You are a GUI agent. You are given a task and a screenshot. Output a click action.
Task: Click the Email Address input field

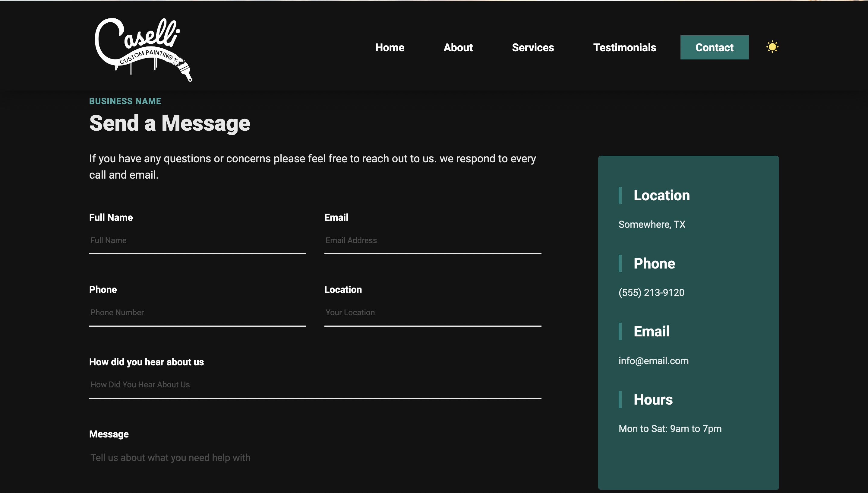click(433, 241)
